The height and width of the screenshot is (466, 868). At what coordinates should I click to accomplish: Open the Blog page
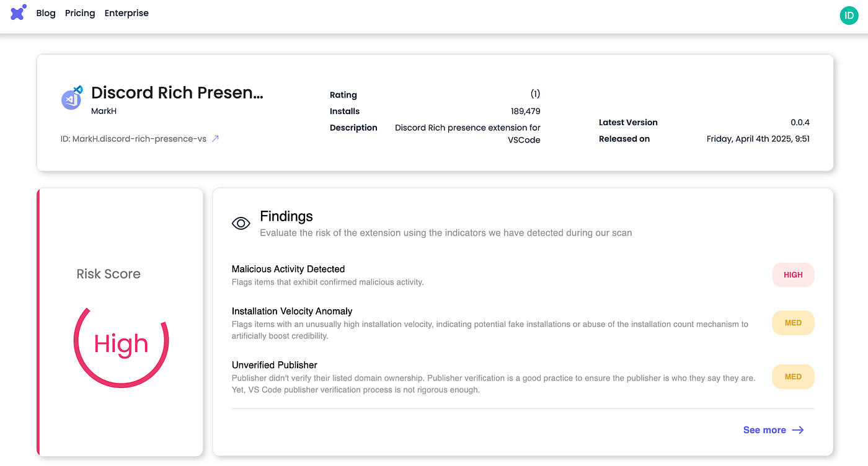[x=46, y=13]
